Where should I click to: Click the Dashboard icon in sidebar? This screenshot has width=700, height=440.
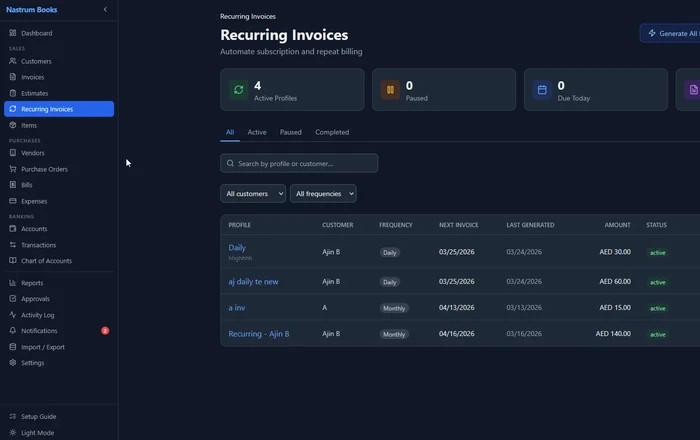[x=13, y=33]
